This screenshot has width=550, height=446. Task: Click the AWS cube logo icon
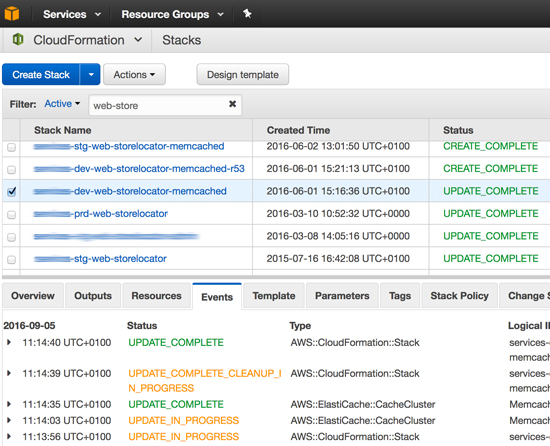tap(12, 14)
